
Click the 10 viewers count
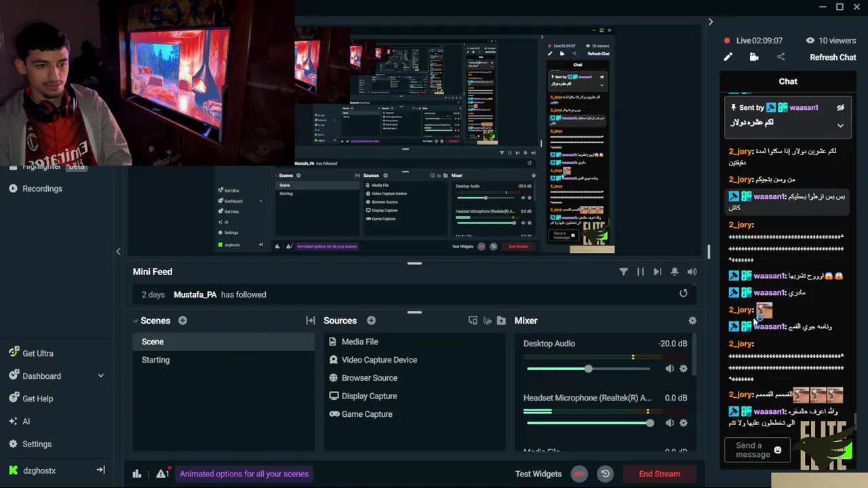[x=831, y=41]
